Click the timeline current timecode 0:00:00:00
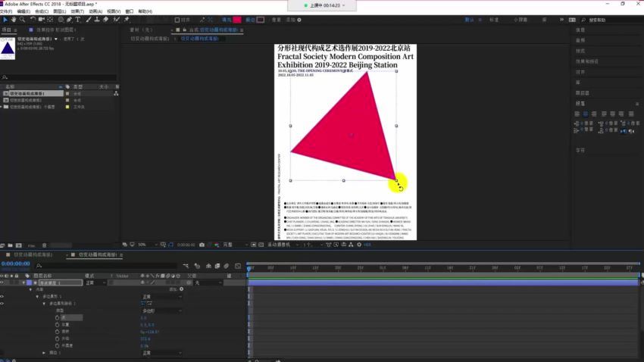The height and width of the screenshot is (362, 644). point(16,264)
